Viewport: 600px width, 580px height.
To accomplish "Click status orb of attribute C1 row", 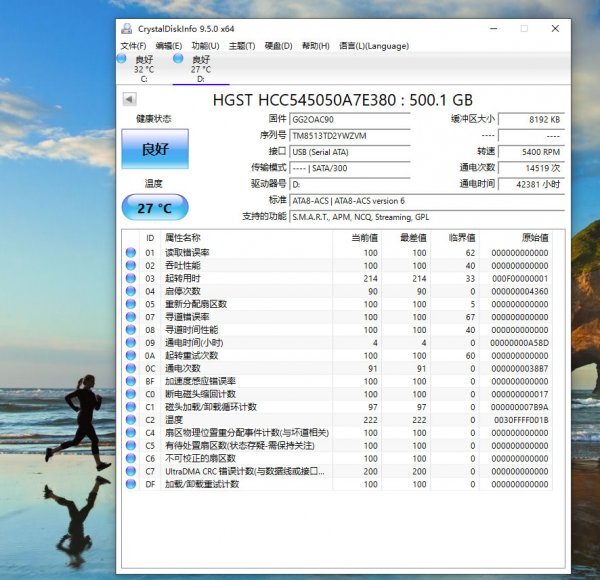I will click(x=131, y=407).
